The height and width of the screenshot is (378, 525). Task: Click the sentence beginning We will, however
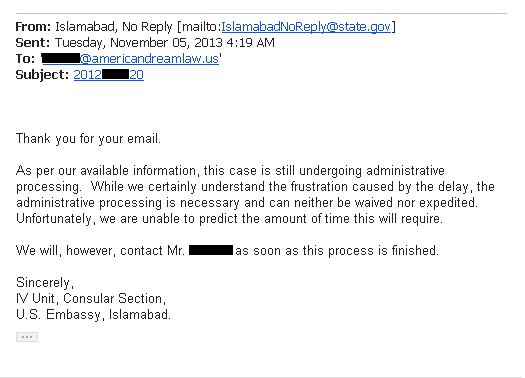pos(227,250)
